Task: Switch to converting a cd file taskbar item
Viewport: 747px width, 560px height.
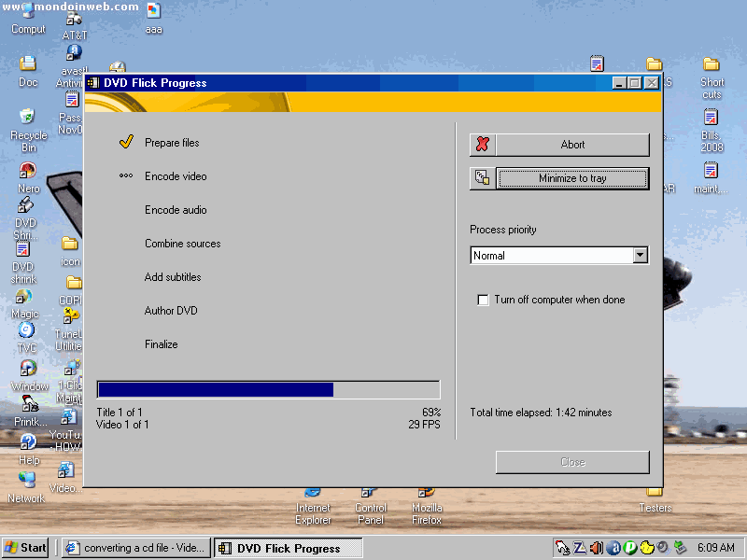Action: (136, 548)
